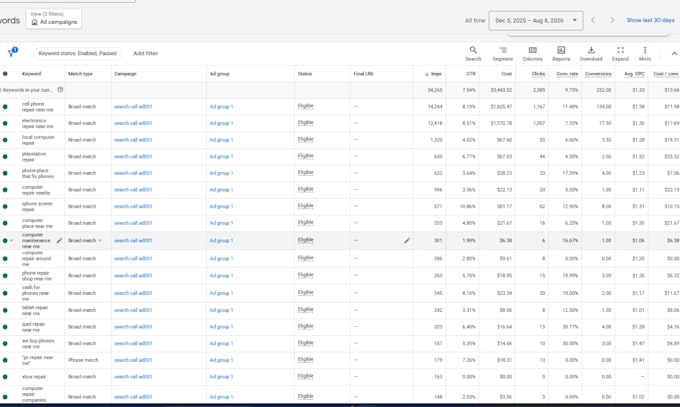Image resolution: width=680 pixels, height=407 pixels.
Task: Open the Segment options icon
Action: [x=503, y=53]
